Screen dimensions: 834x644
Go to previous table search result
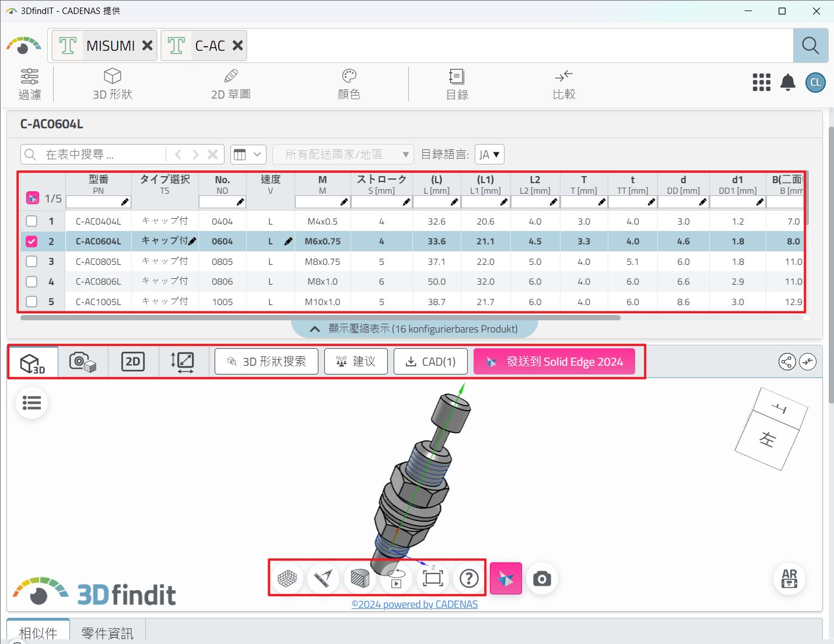point(178,155)
